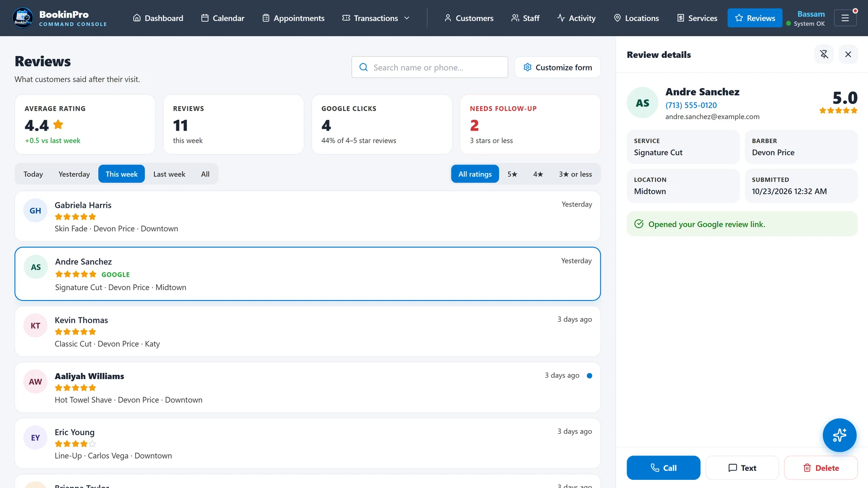The width and height of the screenshot is (868, 488).
Task: Go to the Calendar page
Action: (223, 18)
